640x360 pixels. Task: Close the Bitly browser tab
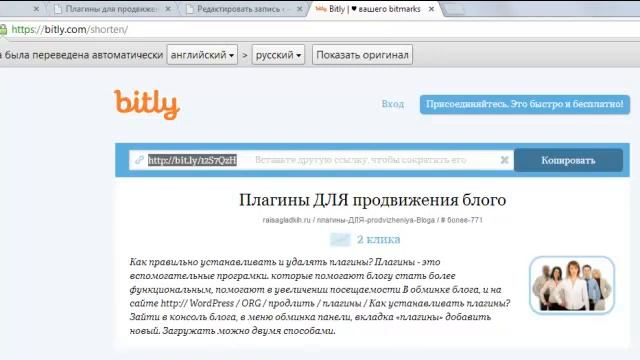pyautogui.click(x=431, y=9)
